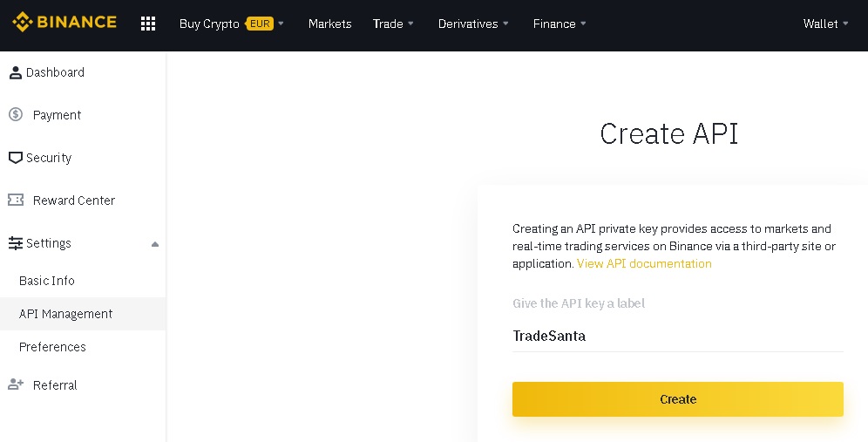
Task: Click the API key label field containing TradeSanta
Action: coord(677,336)
